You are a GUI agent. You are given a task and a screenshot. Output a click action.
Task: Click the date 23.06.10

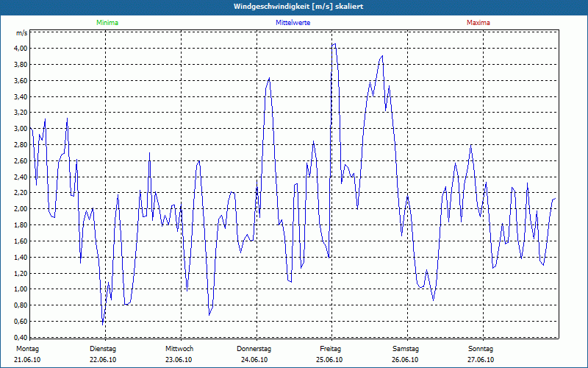click(179, 360)
